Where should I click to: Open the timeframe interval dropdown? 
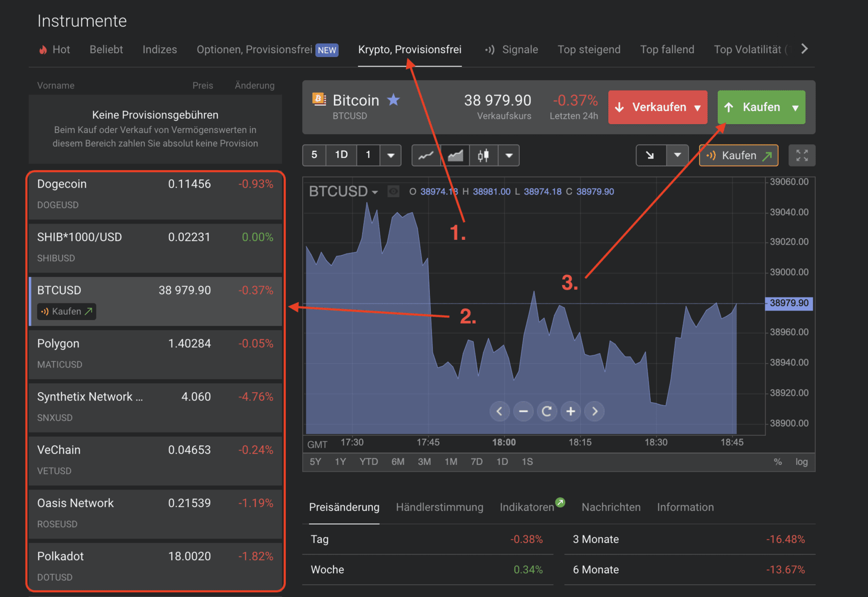(x=391, y=156)
